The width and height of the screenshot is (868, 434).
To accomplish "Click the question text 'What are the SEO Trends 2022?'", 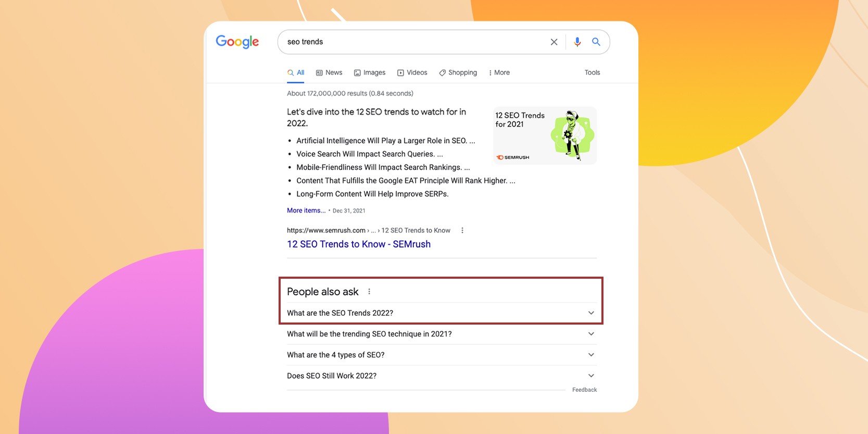I will 340,313.
